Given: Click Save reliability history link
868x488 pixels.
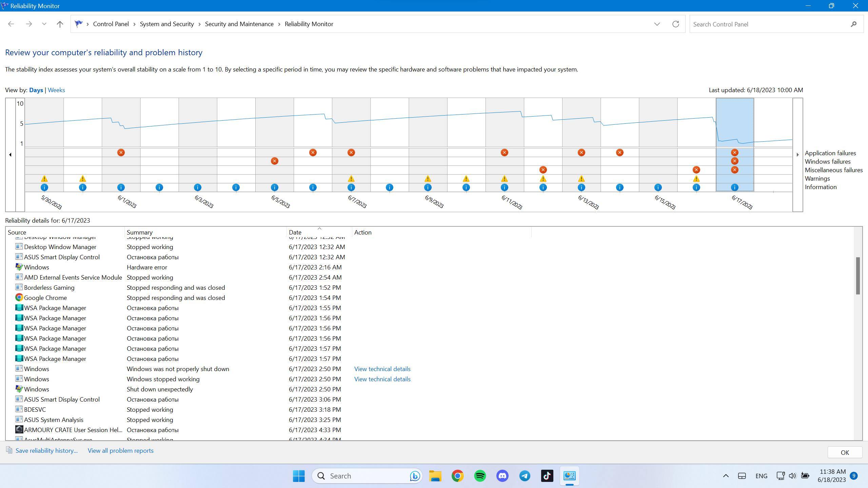Looking at the screenshot, I should tap(46, 451).
